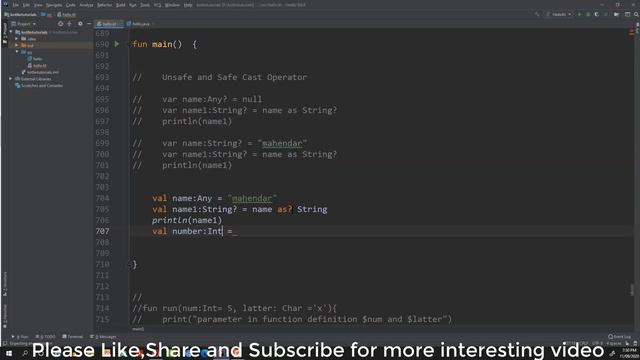Click the Build project hammer icon
Viewport: 640px width, 360px height.
click(x=537, y=14)
